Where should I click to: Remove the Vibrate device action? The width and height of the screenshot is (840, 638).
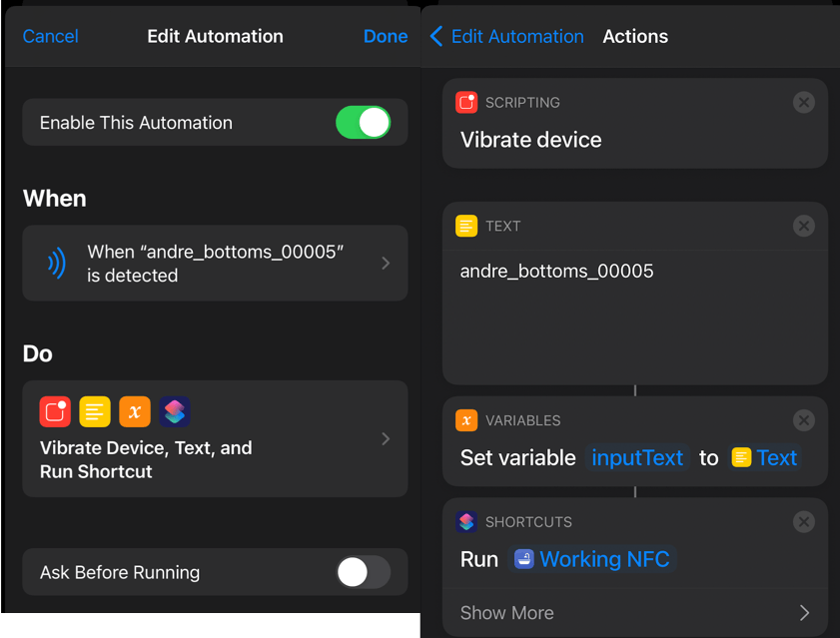coord(804,102)
